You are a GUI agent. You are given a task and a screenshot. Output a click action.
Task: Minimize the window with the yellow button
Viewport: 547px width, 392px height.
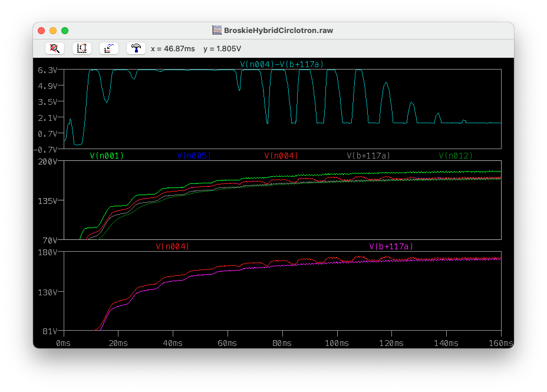click(53, 31)
